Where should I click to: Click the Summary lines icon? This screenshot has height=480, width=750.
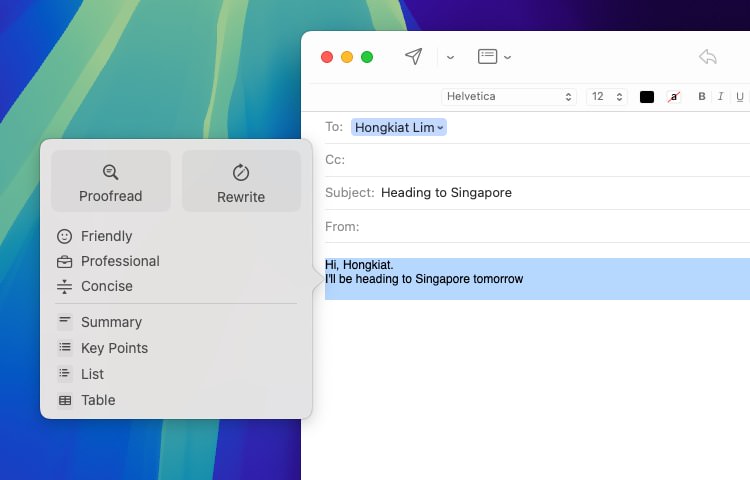[x=65, y=322]
